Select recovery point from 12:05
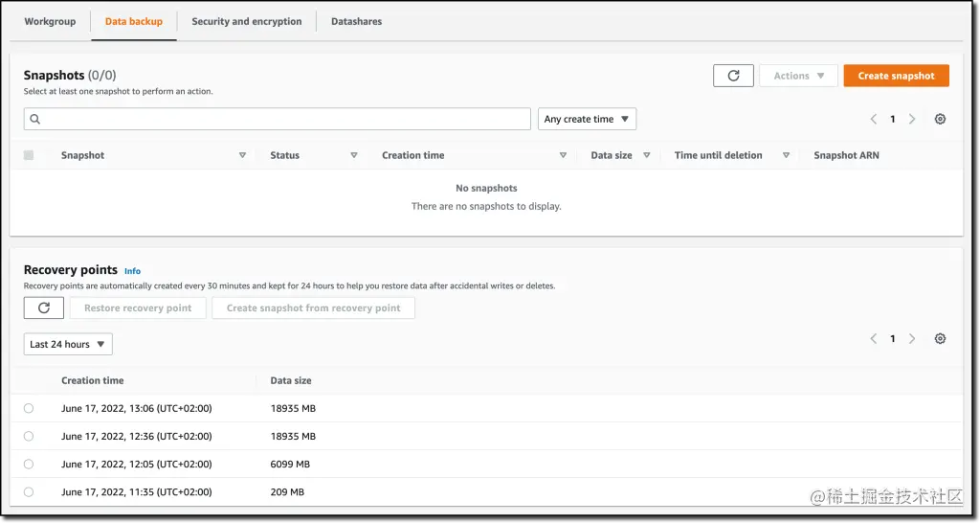 pyautogui.click(x=29, y=464)
